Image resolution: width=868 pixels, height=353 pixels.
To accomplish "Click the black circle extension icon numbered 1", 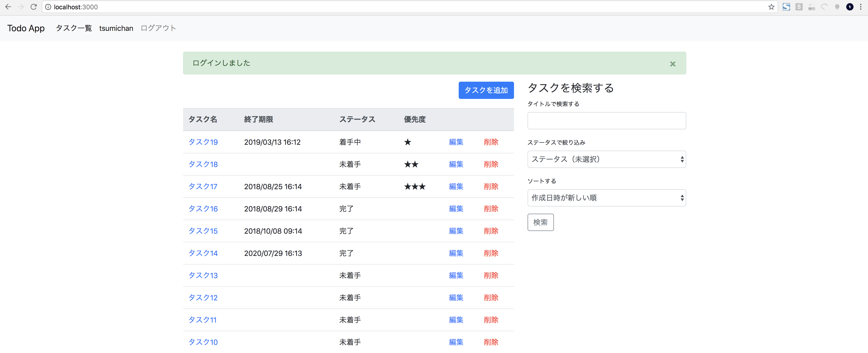I will pos(850,7).
